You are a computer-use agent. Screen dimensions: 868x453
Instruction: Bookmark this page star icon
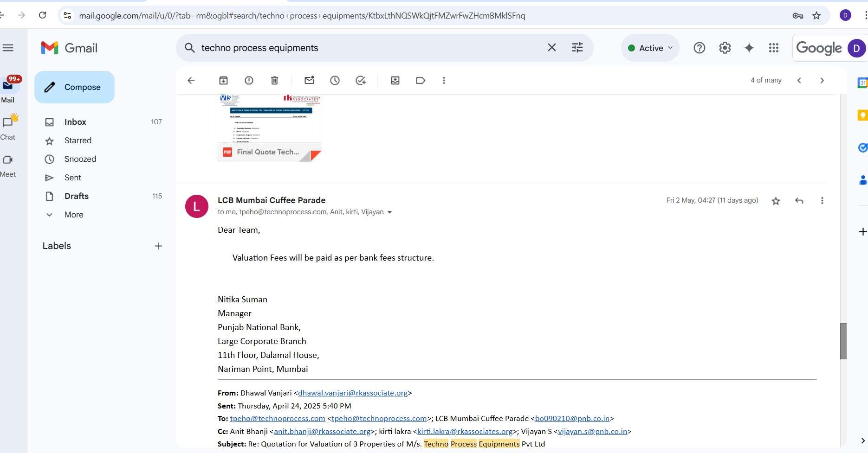tap(816, 16)
